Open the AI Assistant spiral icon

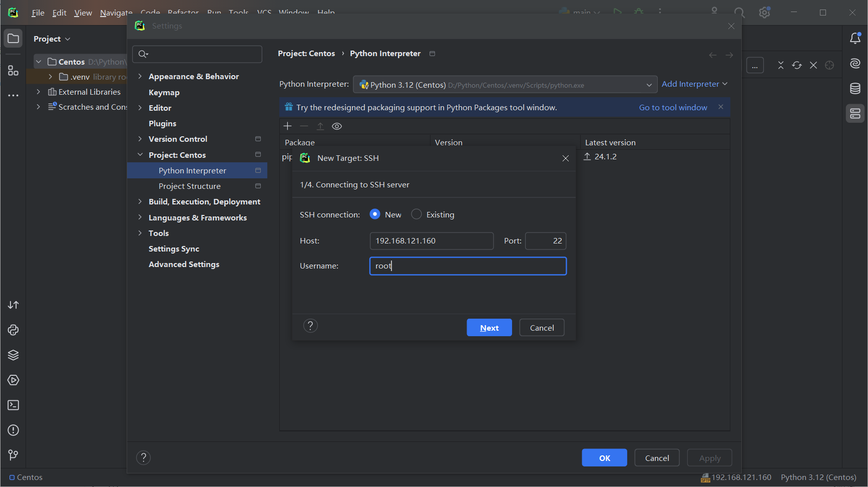[x=855, y=64]
